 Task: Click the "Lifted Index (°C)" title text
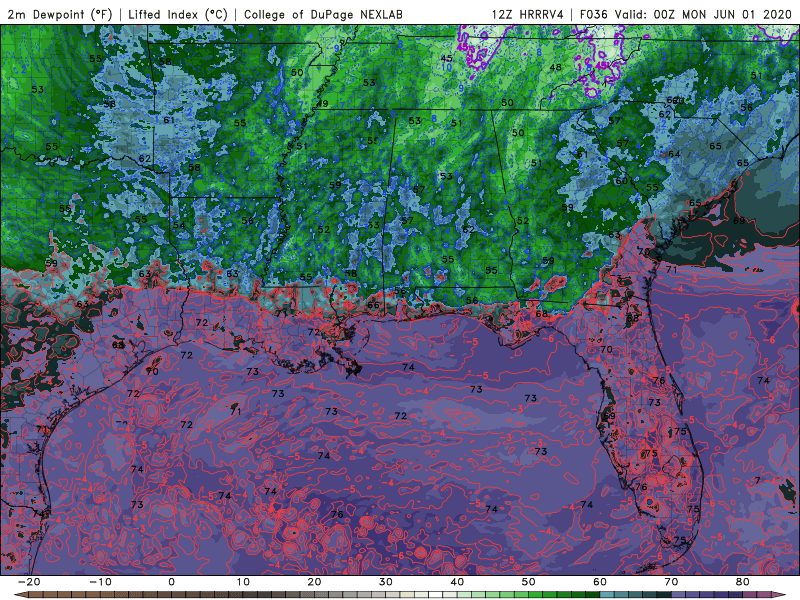pyautogui.click(x=178, y=14)
